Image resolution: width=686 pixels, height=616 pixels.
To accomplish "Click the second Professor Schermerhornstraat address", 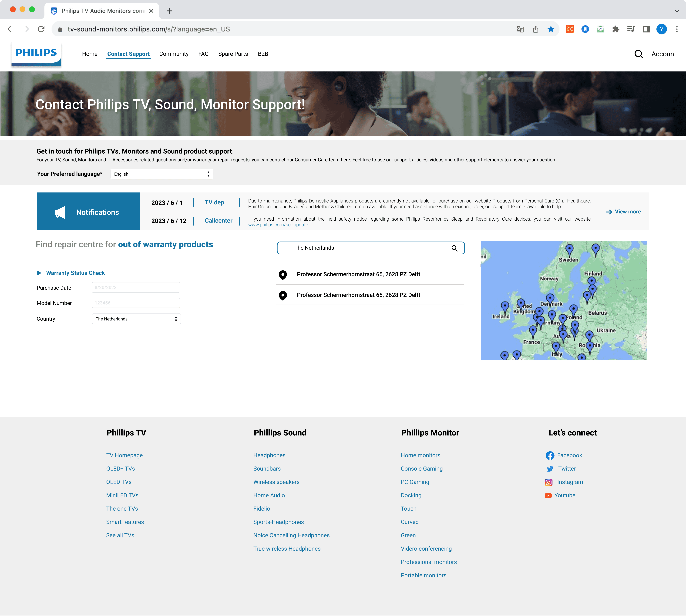I will [358, 295].
